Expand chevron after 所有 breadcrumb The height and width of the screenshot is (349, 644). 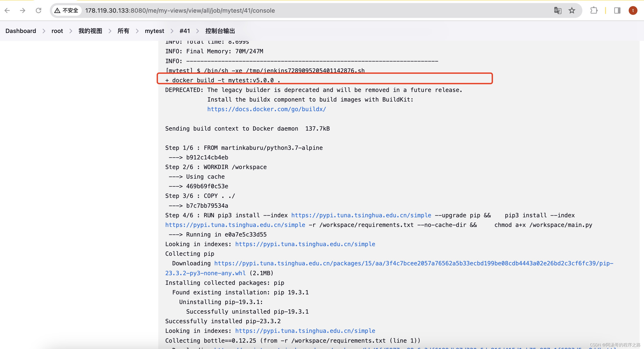[x=137, y=31]
